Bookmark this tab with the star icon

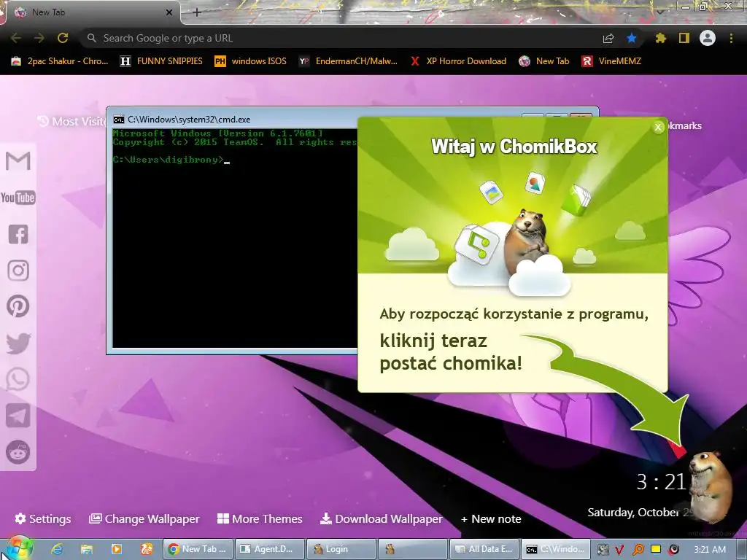[632, 38]
